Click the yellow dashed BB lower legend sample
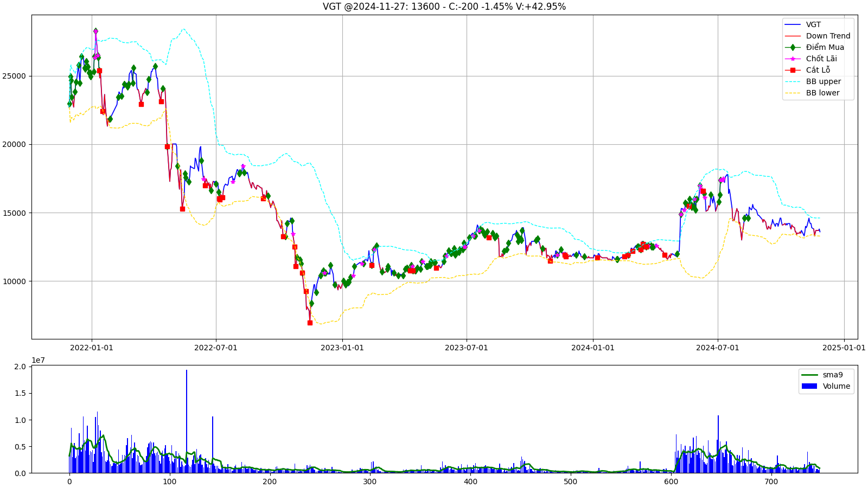The height and width of the screenshot is (488, 868). point(793,93)
